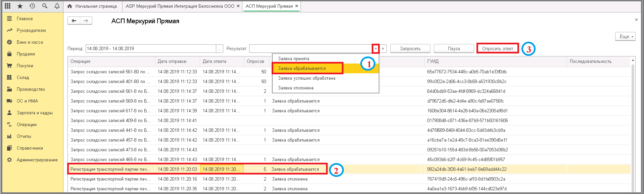Open the Еще dropdown menu
644x194 pixels.
tap(625, 36)
